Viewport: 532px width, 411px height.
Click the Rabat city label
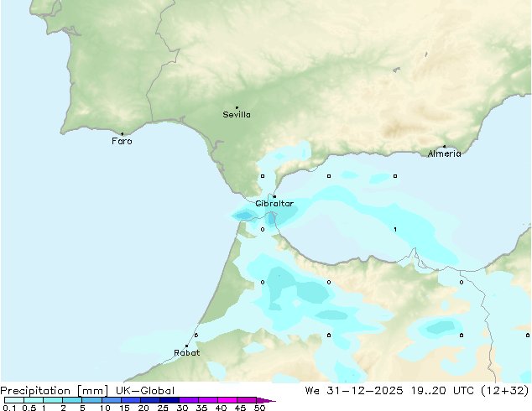[186, 353]
